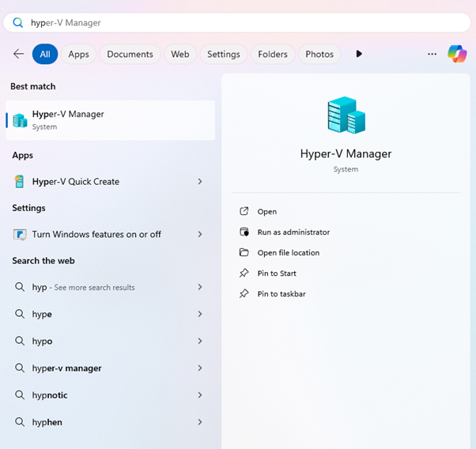Pin Hyper-V Manager to taskbar
This screenshot has height=449, width=476.
pos(281,294)
